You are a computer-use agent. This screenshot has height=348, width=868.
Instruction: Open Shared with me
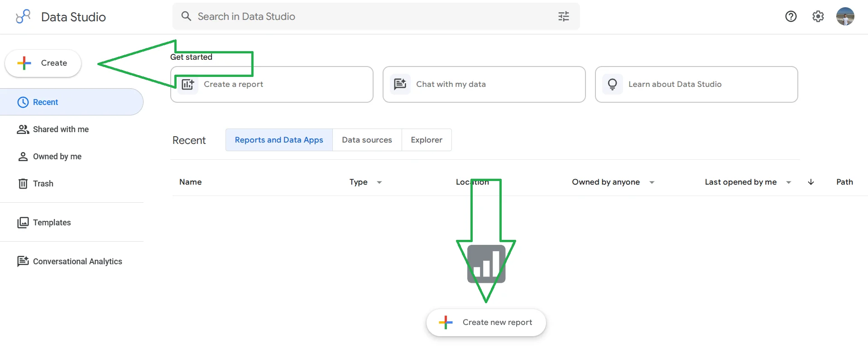(72, 129)
